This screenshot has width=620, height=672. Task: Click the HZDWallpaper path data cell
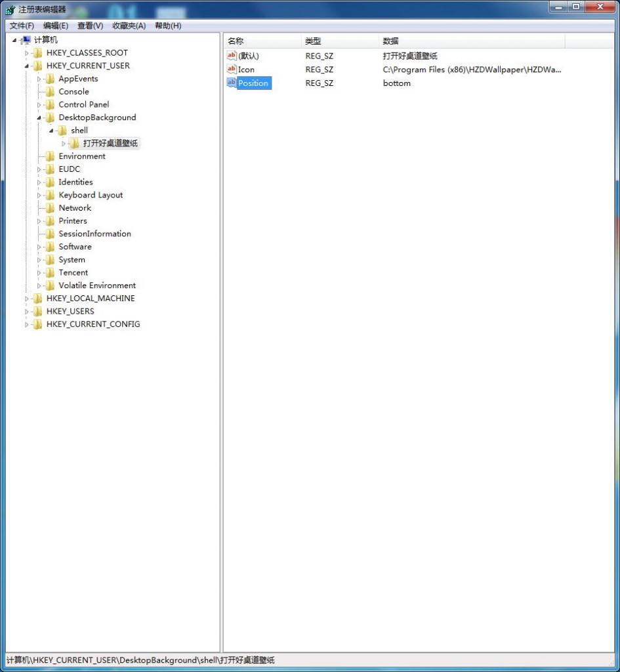(x=472, y=70)
